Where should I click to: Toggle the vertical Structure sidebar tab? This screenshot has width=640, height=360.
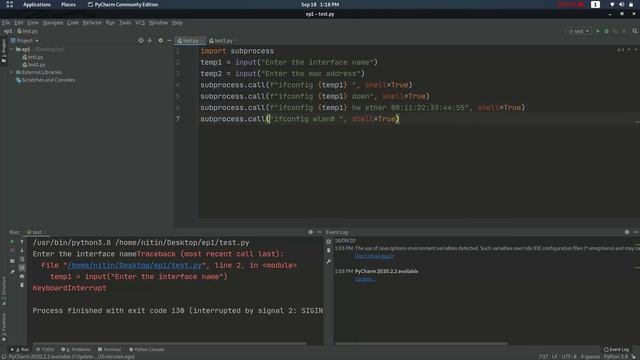click(x=4, y=291)
